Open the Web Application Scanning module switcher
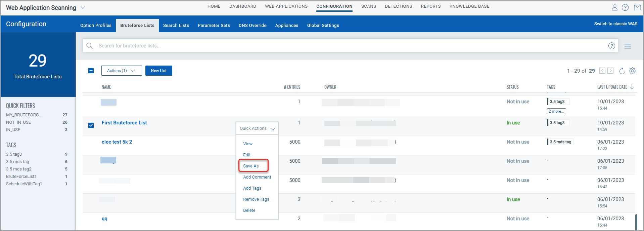 click(83, 7)
